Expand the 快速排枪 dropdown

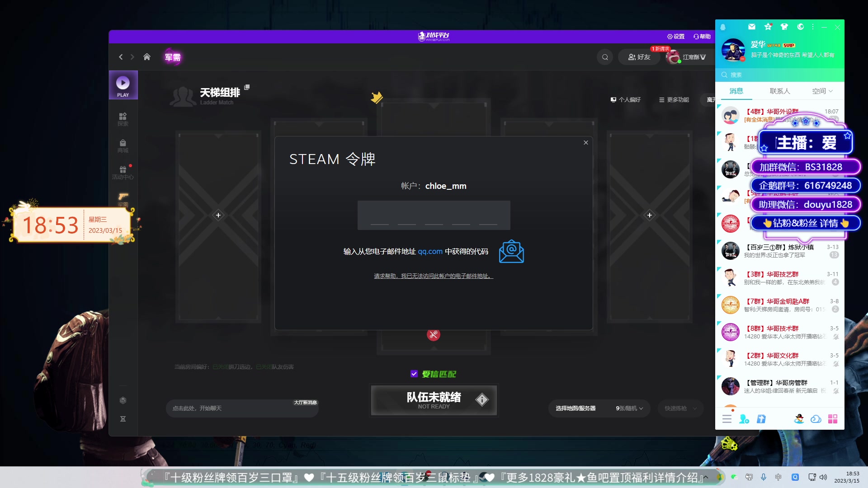(680, 408)
